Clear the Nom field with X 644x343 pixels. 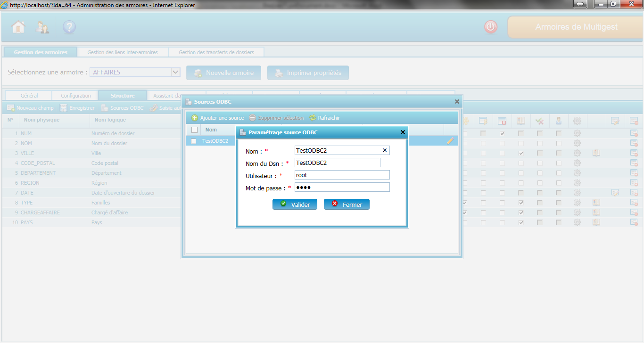[x=385, y=150]
